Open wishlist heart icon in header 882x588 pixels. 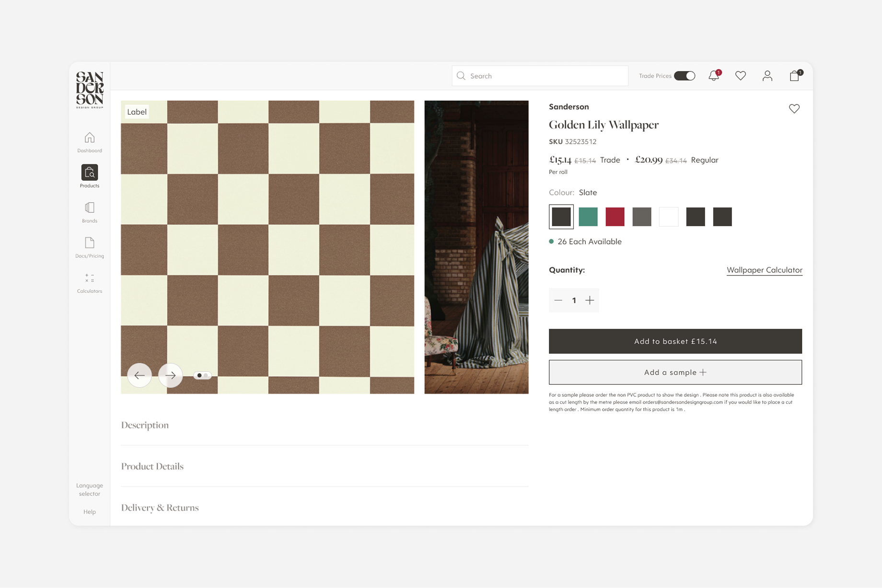click(x=741, y=76)
